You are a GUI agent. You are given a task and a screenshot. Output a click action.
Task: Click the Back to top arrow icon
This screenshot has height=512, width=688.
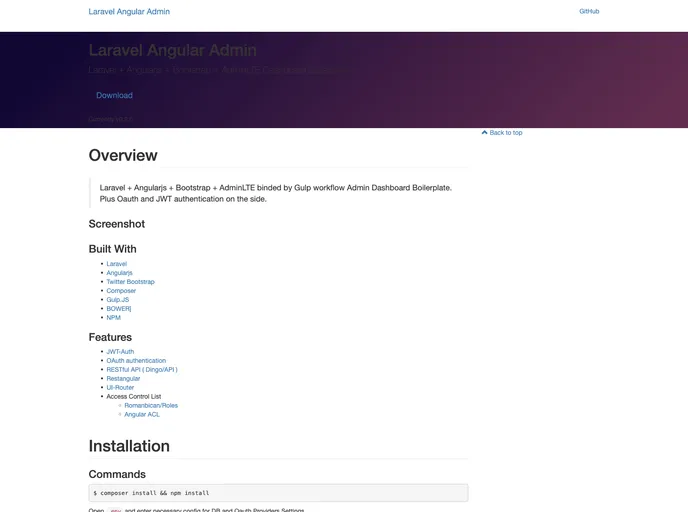(x=484, y=132)
